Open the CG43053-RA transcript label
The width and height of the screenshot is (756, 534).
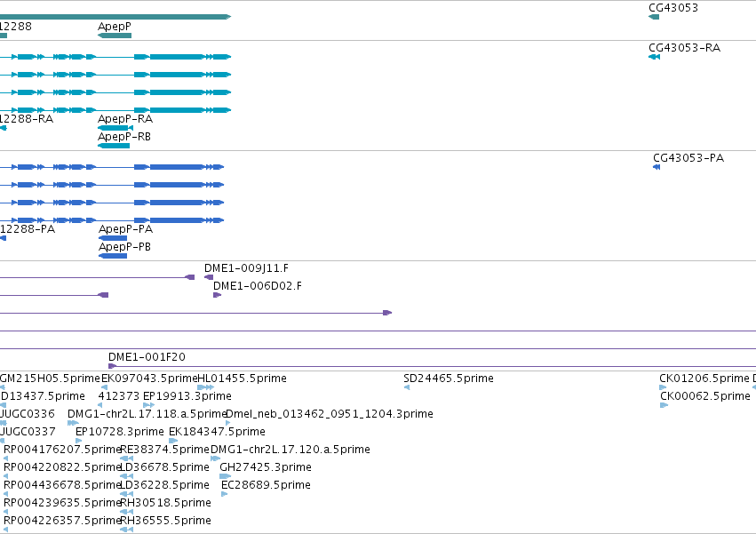684,48
